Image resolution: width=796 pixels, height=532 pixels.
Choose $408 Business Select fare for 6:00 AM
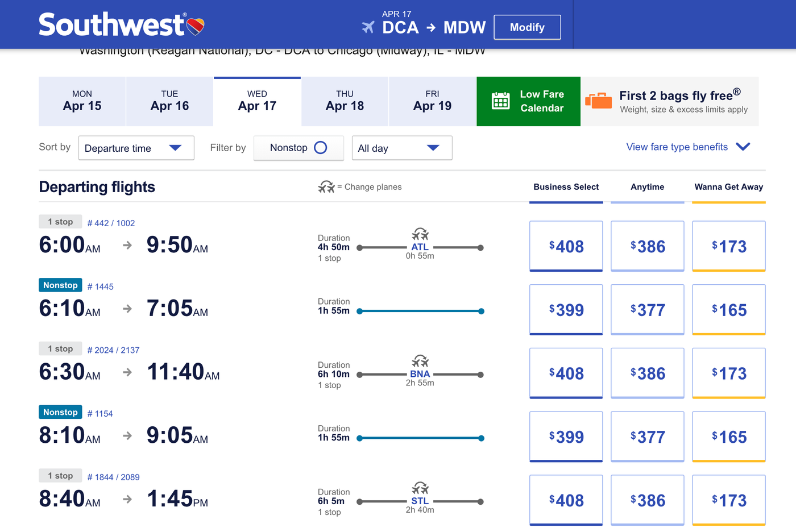click(x=566, y=246)
